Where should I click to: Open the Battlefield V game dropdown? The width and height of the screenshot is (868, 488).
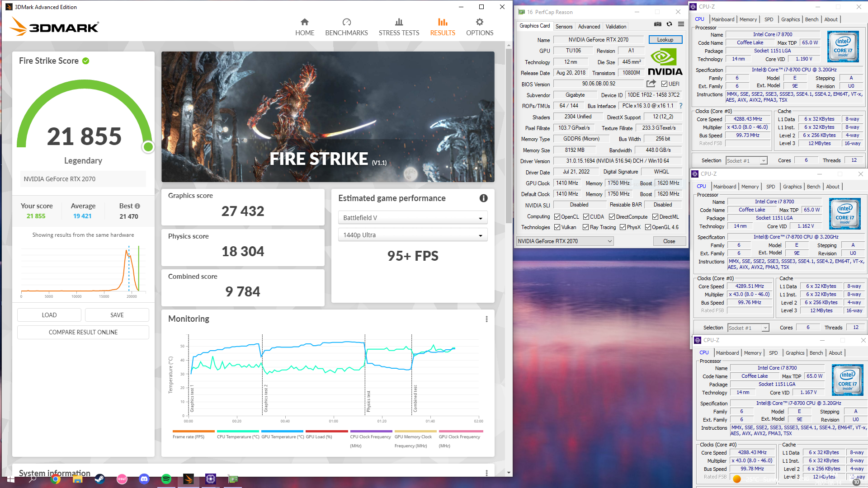pyautogui.click(x=413, y=218)
